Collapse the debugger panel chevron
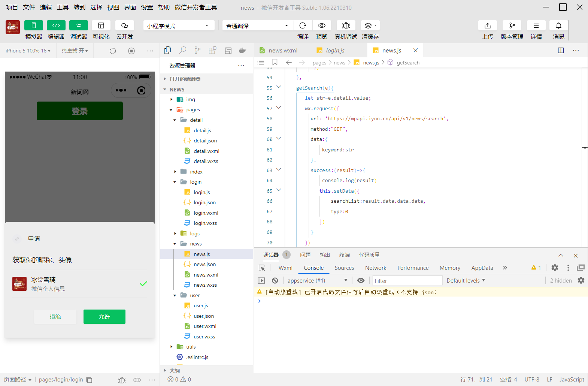 [x=561, y=255]
